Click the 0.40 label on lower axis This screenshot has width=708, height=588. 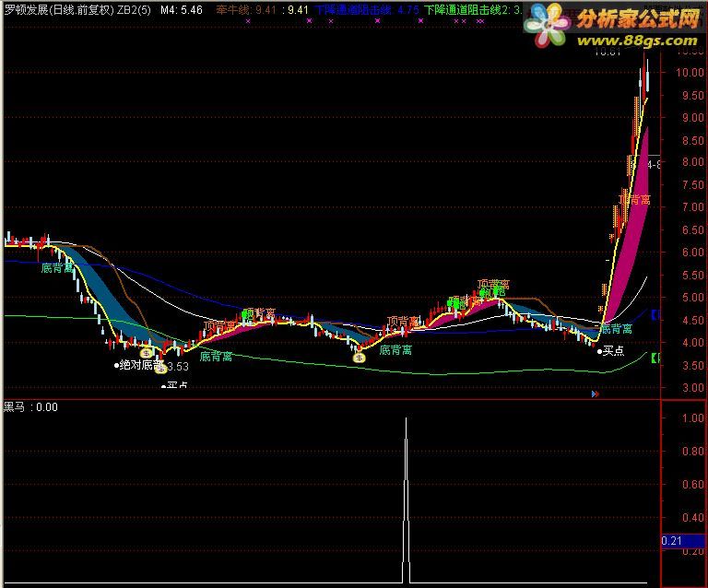tap(692, 518)
